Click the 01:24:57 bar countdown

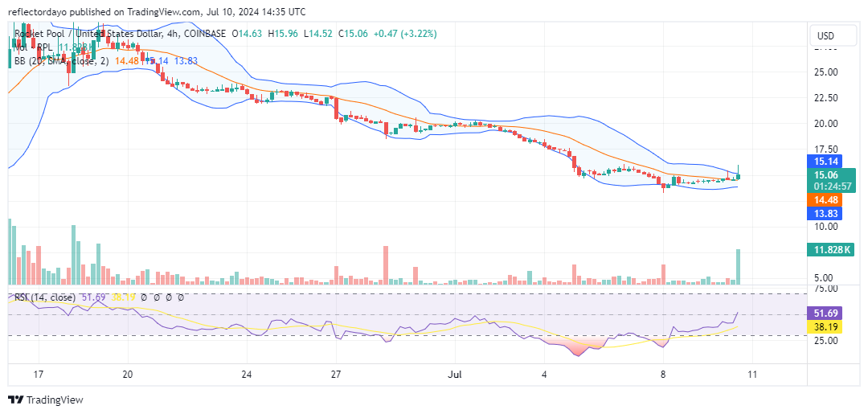832,186
